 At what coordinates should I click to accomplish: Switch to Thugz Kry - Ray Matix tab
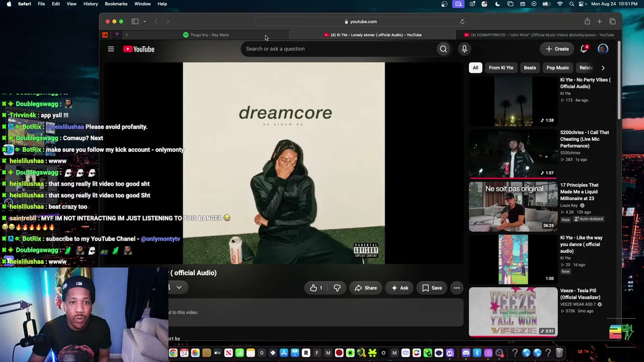click(206, 35)
